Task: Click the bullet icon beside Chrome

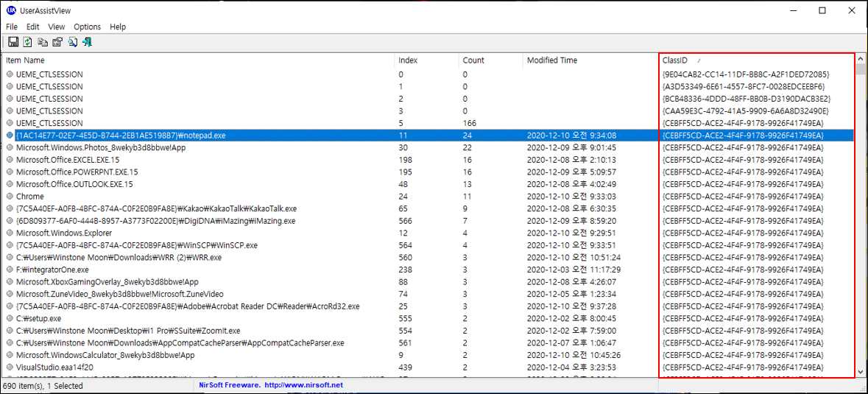Action: (x=10, y=196)
